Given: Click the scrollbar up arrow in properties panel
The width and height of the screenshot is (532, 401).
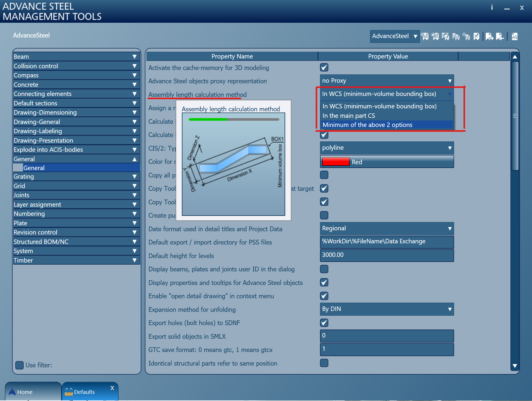Looking at the screenshot, I should point(515,57).
